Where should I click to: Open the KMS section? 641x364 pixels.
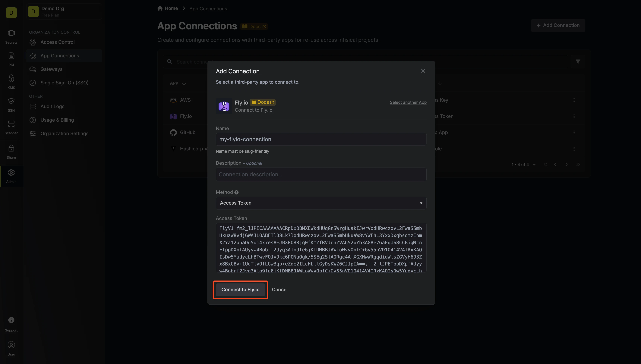pyautogui.click(x=11, y=82)
